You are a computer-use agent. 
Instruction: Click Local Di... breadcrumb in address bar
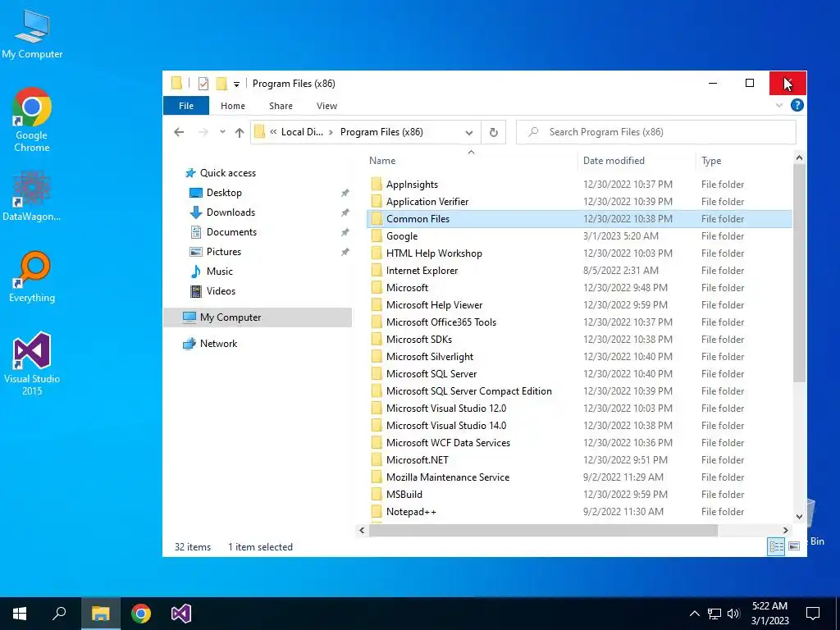[x=302, y=132]
